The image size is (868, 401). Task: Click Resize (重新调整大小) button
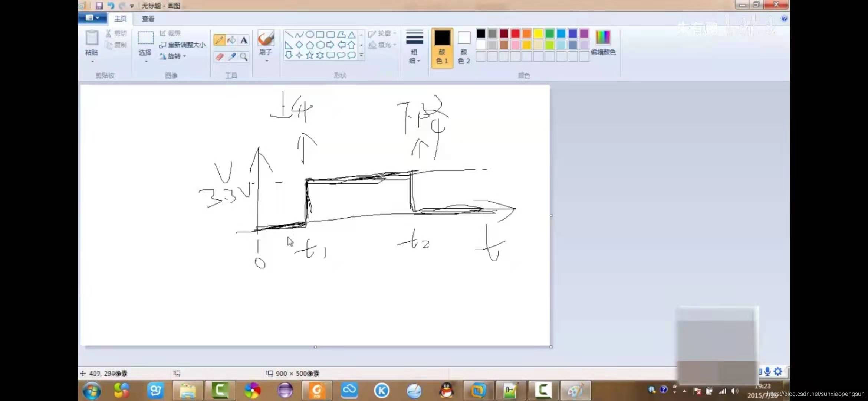(183, 45)
